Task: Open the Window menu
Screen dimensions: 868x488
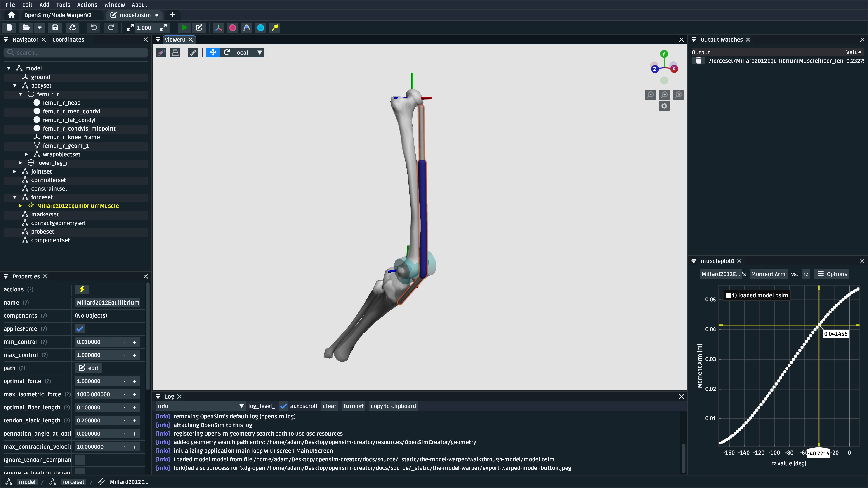Action: tap(115, 5)
